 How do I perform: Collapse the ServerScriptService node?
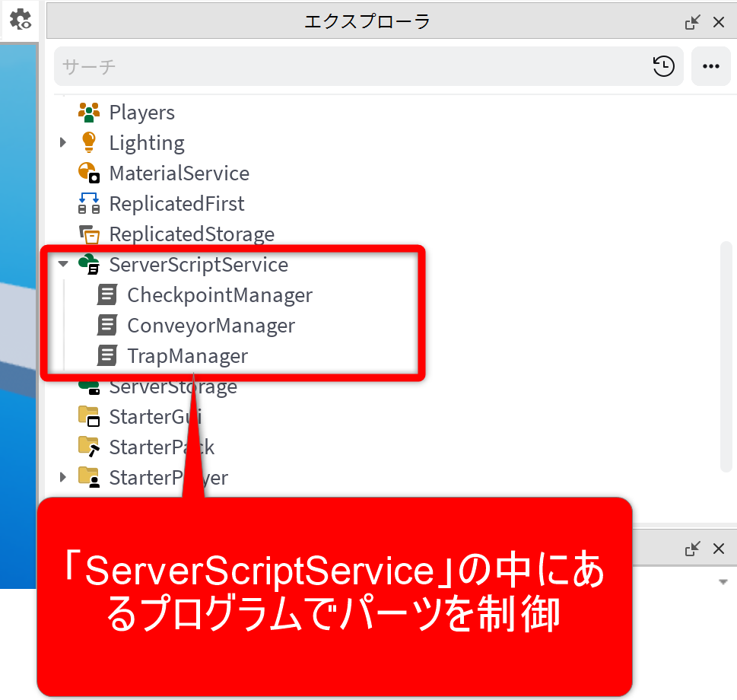point(63,265)
